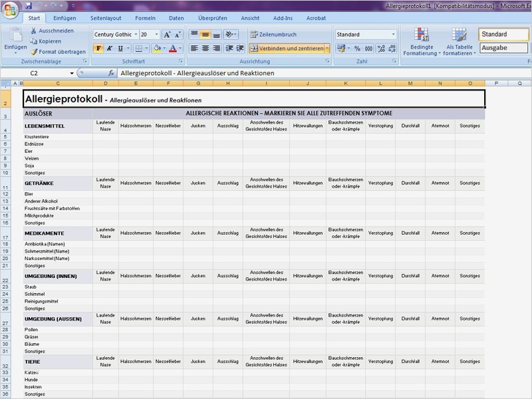532x399 pixels.
Task: Select the Allergieprotokoll title cell
Action: [254, 98]
